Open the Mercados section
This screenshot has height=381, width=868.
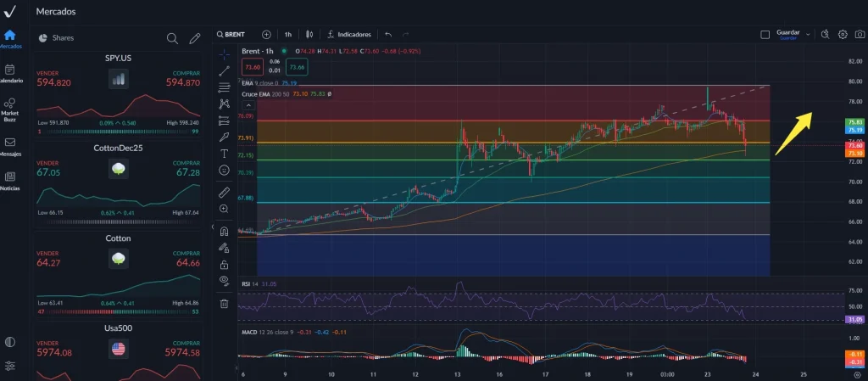pos(10,39)
